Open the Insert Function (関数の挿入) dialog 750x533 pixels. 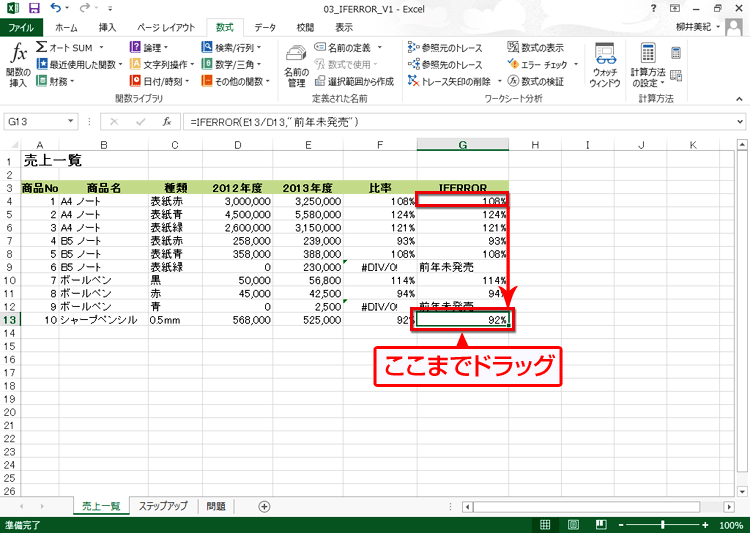point(18,65)
